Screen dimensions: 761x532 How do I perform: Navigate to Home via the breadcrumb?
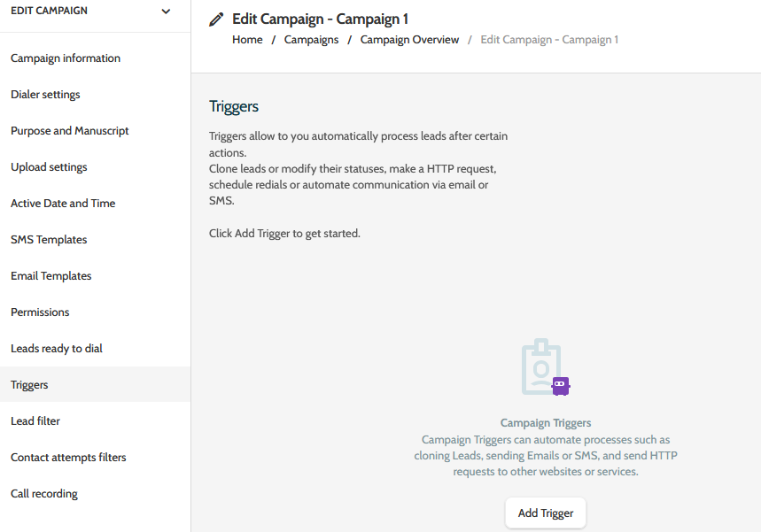(x=247, y=39)
